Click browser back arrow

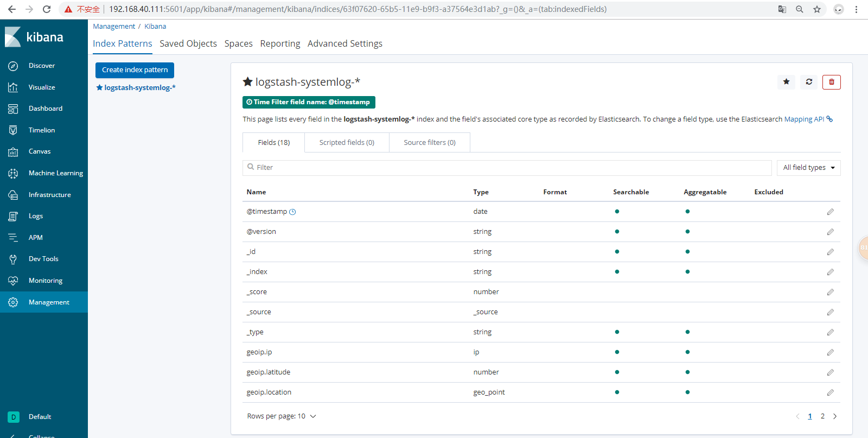[12, 9]
